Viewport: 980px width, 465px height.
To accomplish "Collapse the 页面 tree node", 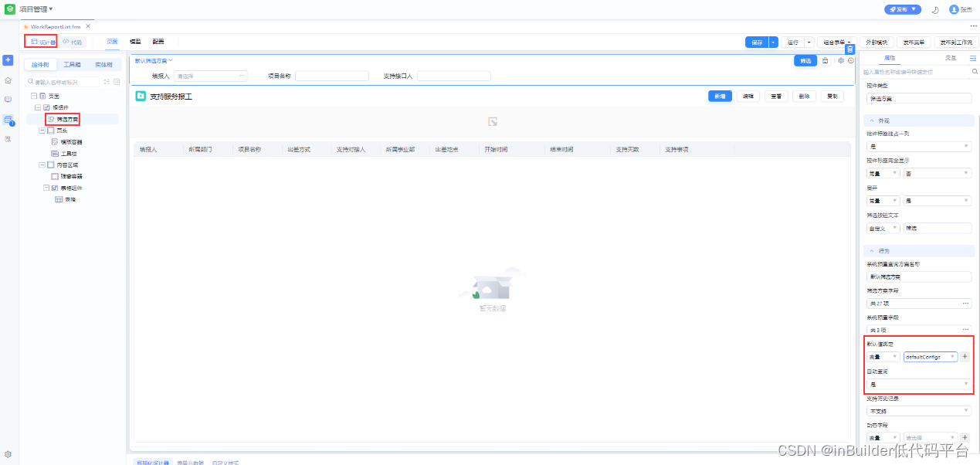I will (33, 96).
